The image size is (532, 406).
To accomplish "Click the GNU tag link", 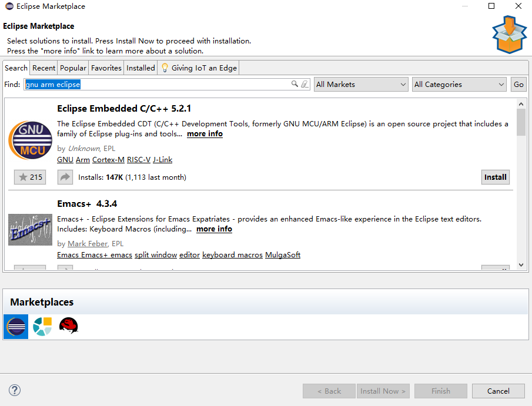I will click(65, 160).
